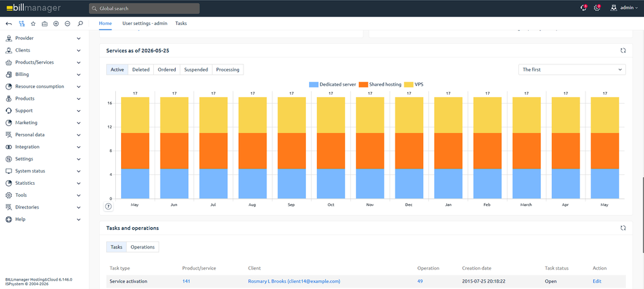Screen dimensions: 644x289
Task: Toggle Dedicated server legend series
Action: [x=332, y=84]
